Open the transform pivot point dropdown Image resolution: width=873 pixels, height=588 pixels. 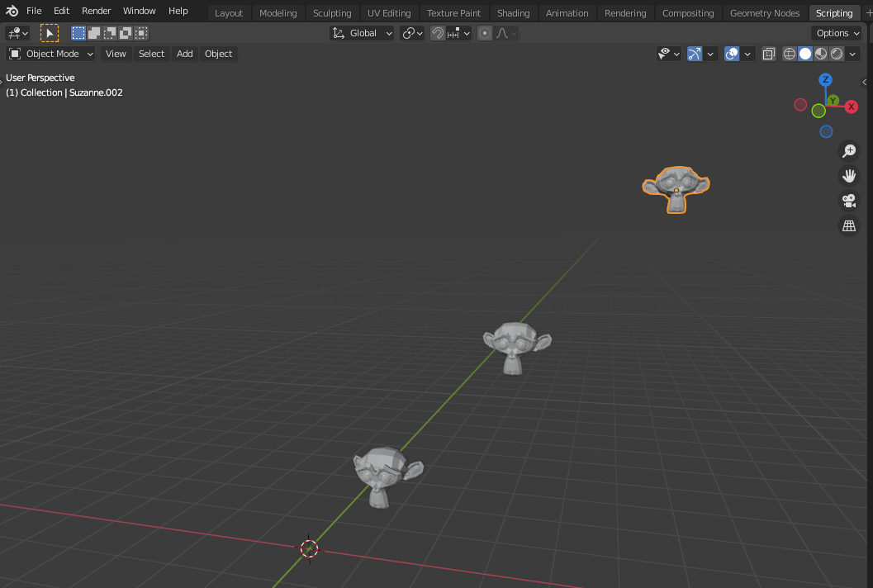(x=413, y=33)
